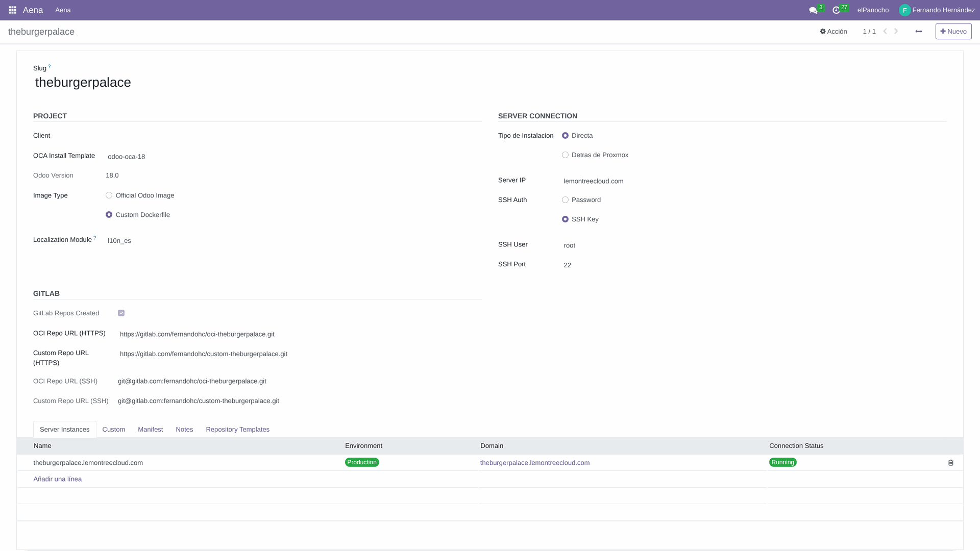
Task: Select Detras de Proxmox installation type
Action: pyautogui.click(x=565, y=155)
